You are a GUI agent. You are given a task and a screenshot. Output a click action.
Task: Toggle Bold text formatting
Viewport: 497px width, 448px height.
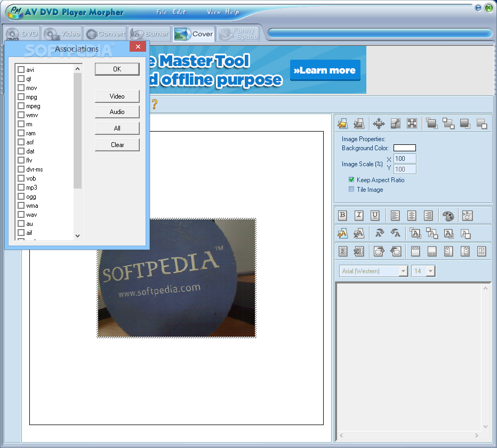(343, 216)
